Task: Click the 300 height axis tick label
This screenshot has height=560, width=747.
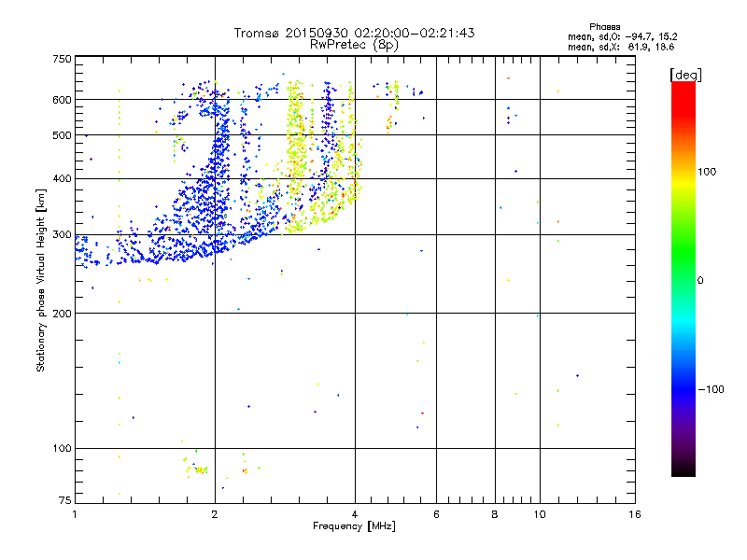Action: pos(63,235)
